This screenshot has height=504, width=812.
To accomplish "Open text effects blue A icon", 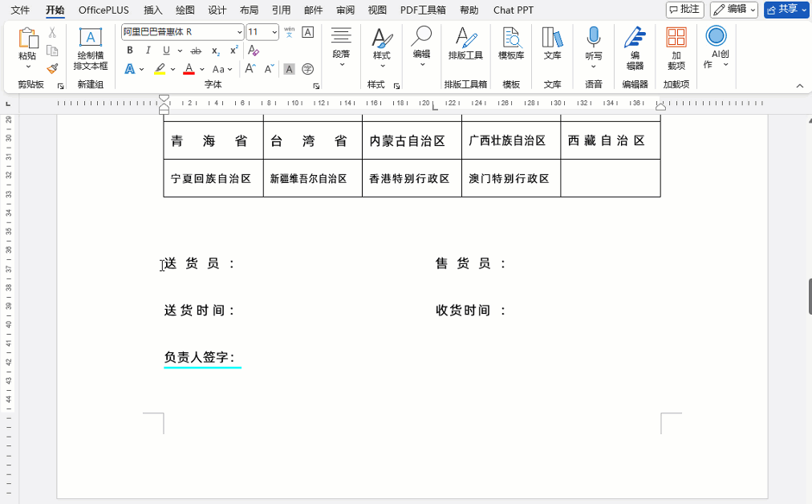I will (x=130, y=69).
